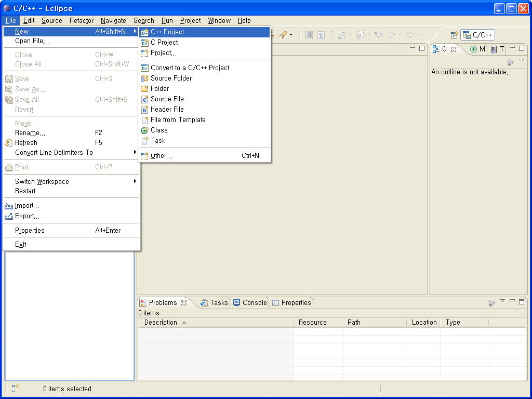
Task: Sort by the Path column header
Action: click(375, 322)
